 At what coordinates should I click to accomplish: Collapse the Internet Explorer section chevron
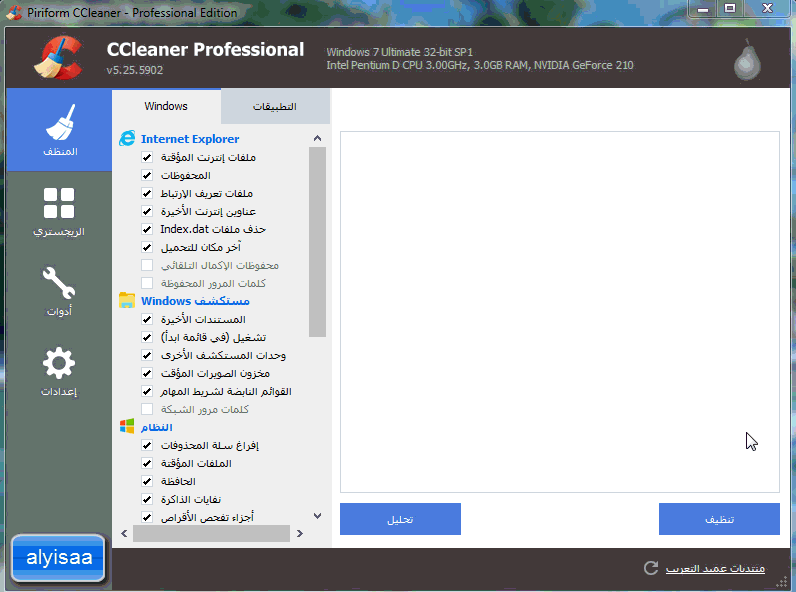317,139
